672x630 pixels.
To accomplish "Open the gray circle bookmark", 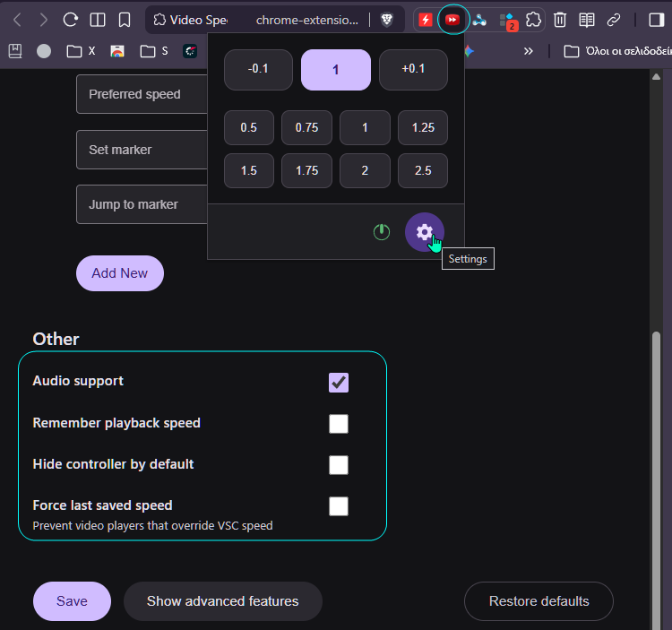I will [x=44, y=51].
